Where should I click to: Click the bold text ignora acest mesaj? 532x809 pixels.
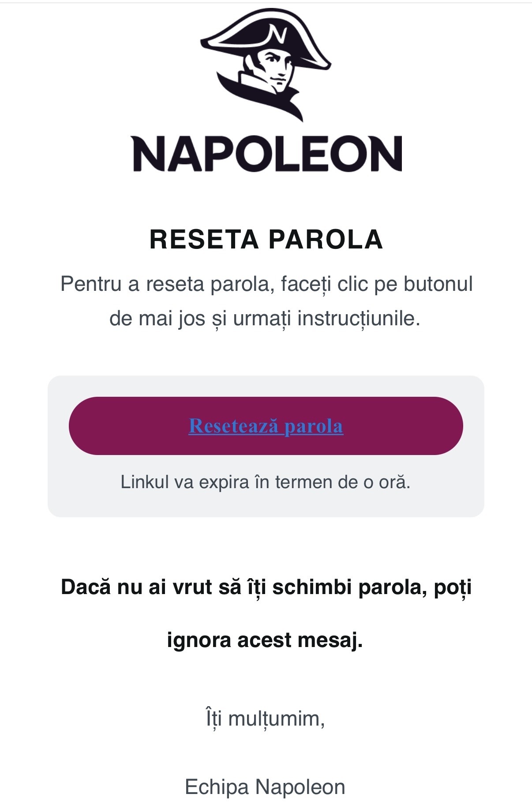265,640
